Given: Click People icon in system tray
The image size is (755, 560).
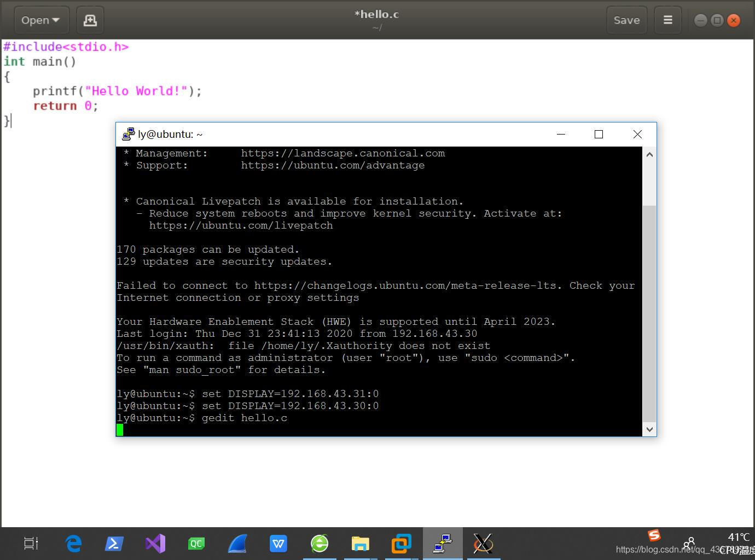Looking at the screenshot, I should (689, 543).
